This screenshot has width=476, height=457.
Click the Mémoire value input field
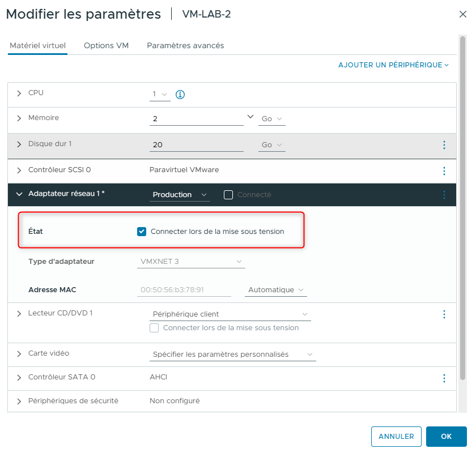coord(196,119)
